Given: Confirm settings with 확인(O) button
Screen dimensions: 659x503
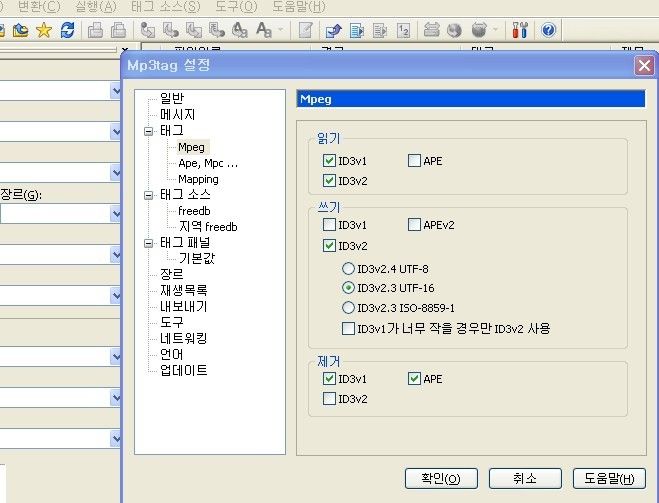Looking at the screenshot, I should 441,478.
